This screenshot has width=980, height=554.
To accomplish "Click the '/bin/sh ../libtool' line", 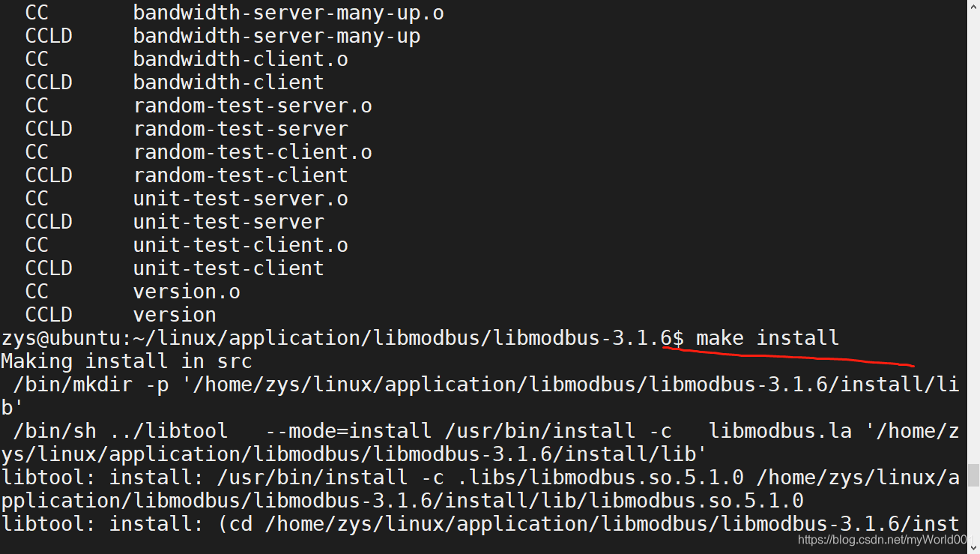I will 480,442.
